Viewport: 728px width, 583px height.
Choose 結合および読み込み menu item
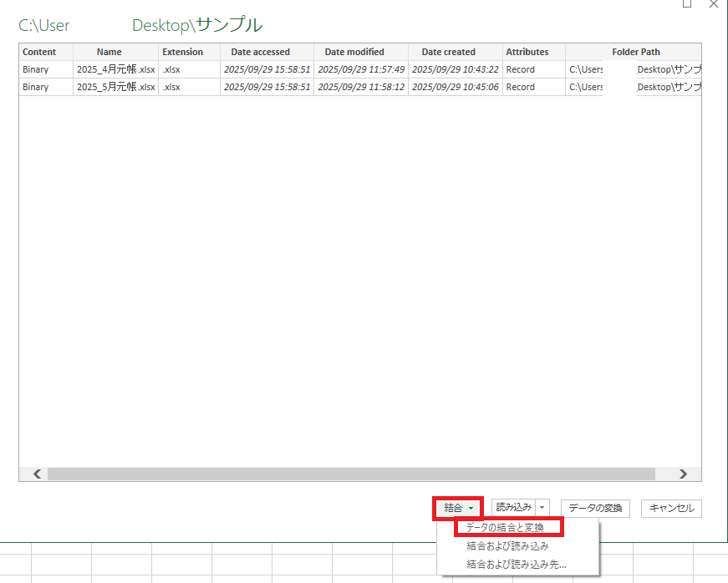click(507, 545)
